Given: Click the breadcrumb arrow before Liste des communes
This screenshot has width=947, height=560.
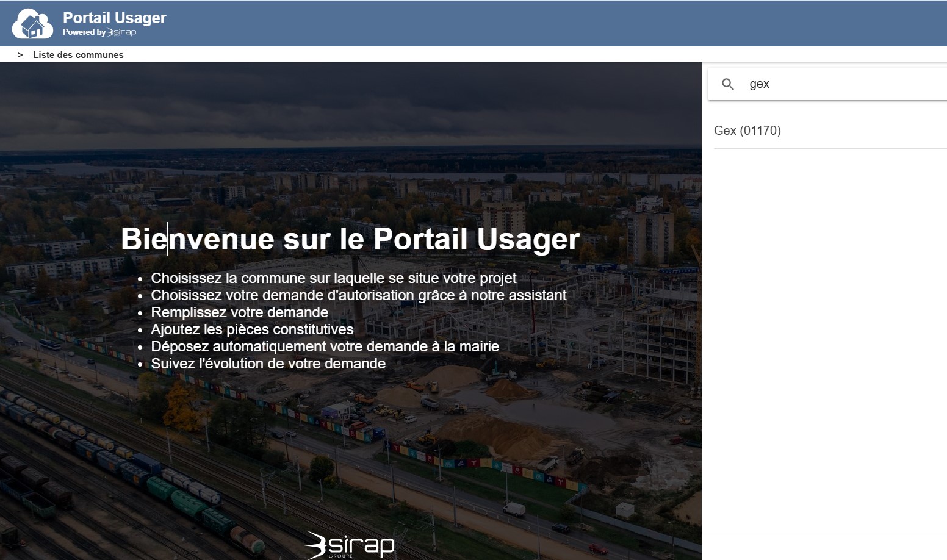Looking at the screenshot, I should click(20, 55).
